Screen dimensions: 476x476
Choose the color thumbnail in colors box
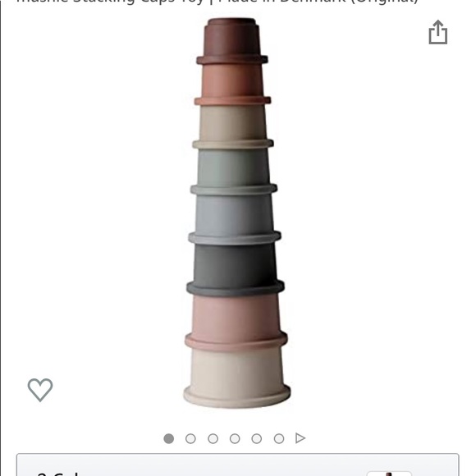389,474
